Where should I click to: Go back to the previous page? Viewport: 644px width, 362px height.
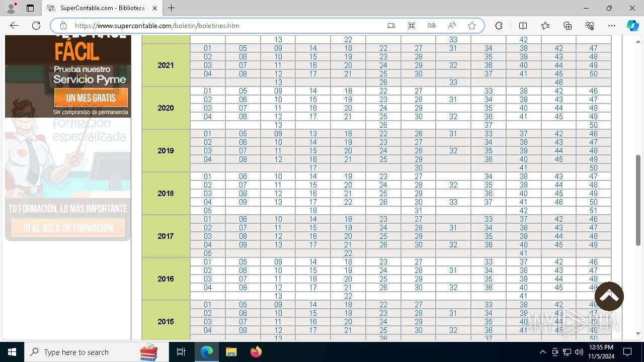[x=14, y=26]
